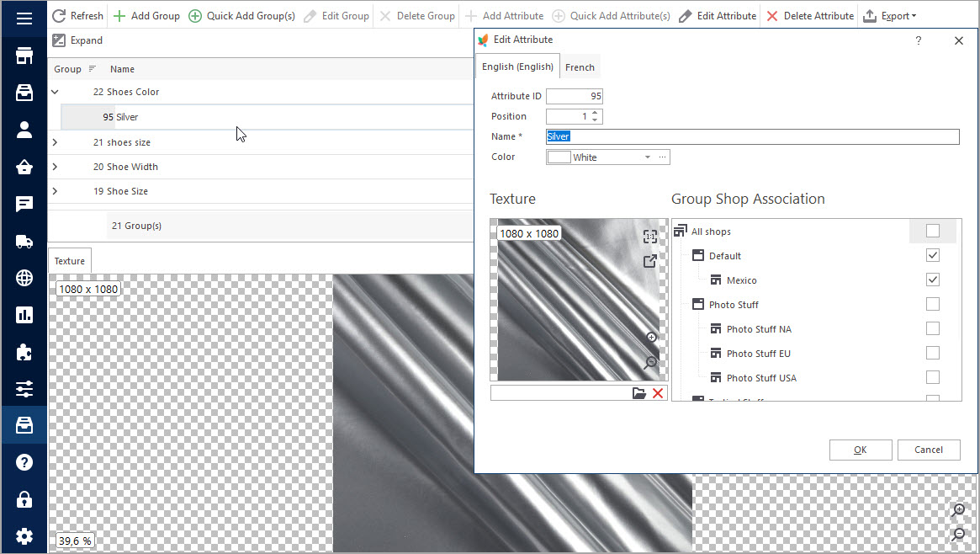Open the Color dropdown showing White
This screenshot has height=554, width=980.
tap(647, 157)
